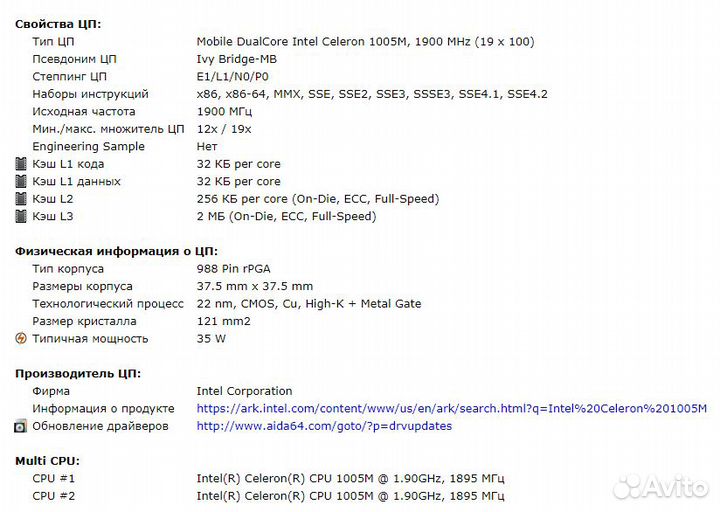Select the Технологический процесс row label

click(x=108, y=304)
